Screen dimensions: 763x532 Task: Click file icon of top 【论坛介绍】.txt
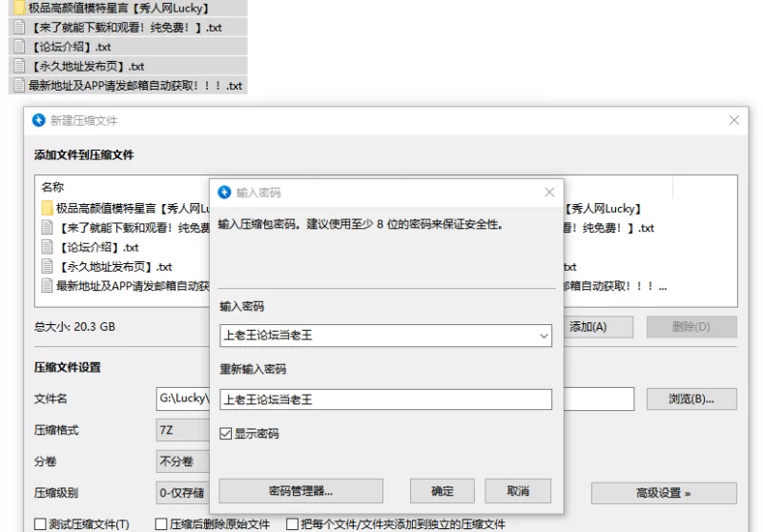tap(19, 47)
